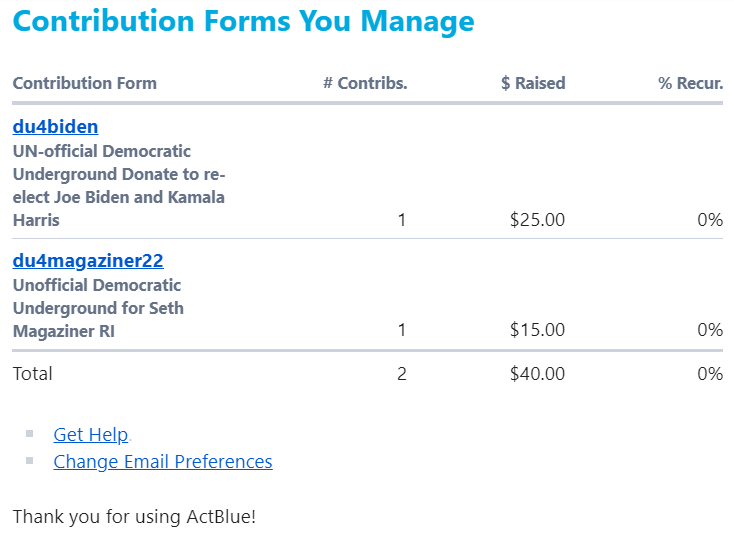Image resolution: width=734 pixels, height=534 pixels.
Task: Open the du4biden contribution form link
Action: 55,127
